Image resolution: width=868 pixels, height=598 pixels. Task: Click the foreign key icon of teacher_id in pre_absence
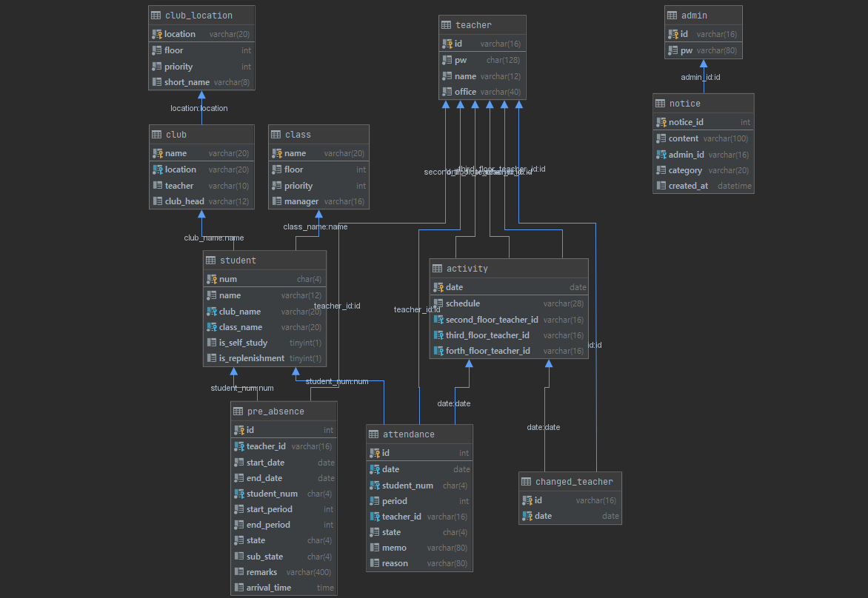(240, 446)
